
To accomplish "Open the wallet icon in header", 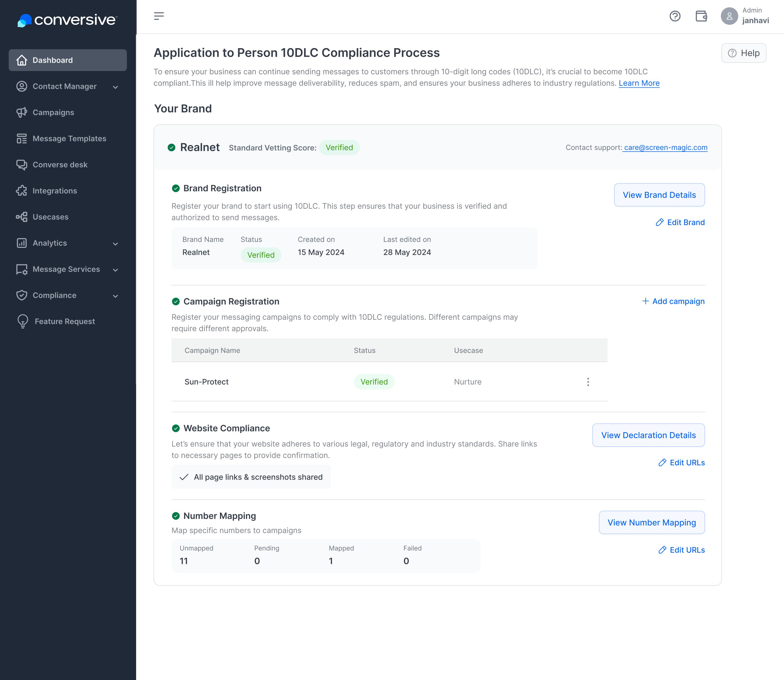I will (701, 16).
